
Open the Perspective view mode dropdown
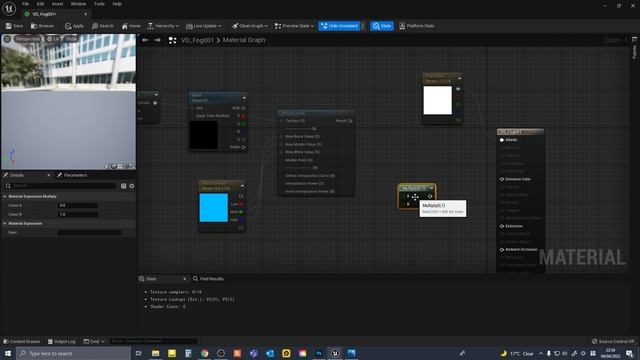click(x=28, y=39)
